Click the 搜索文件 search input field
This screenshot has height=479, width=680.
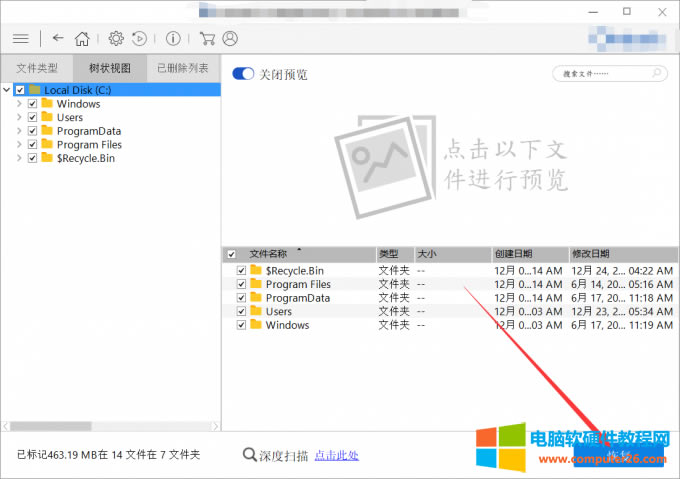(x=603, y=74)
